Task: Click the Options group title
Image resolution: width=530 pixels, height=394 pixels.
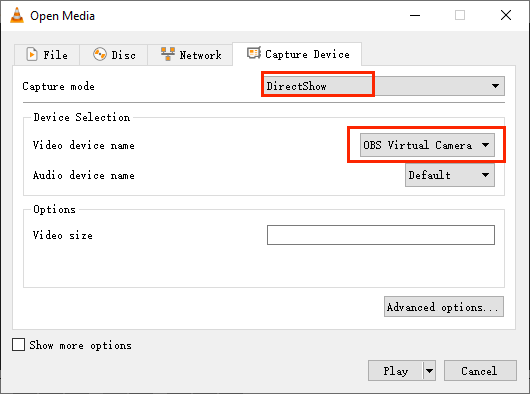Action: pyautogui.click(x=54, y=209)
